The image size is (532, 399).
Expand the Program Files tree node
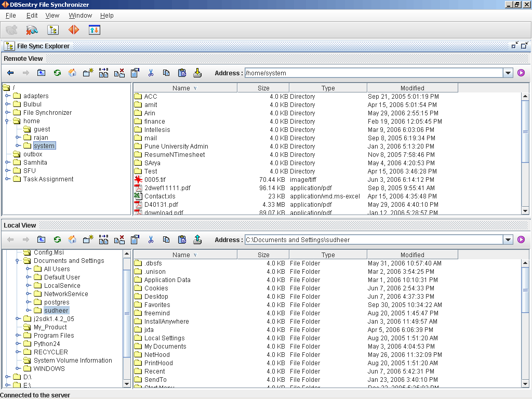pos(18,336)
